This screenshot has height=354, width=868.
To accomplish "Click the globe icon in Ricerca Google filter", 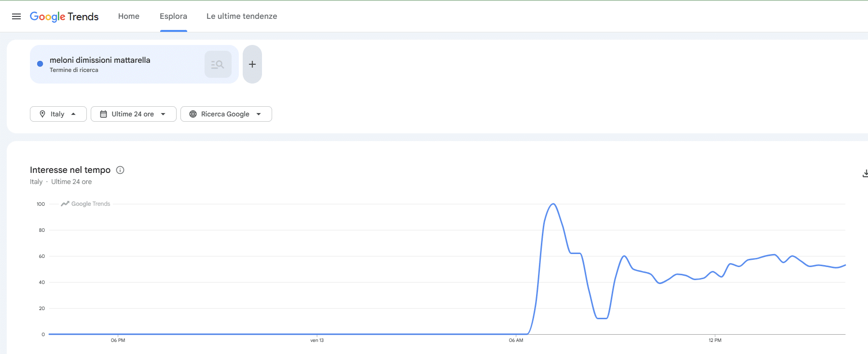I will tap(193, 114).
